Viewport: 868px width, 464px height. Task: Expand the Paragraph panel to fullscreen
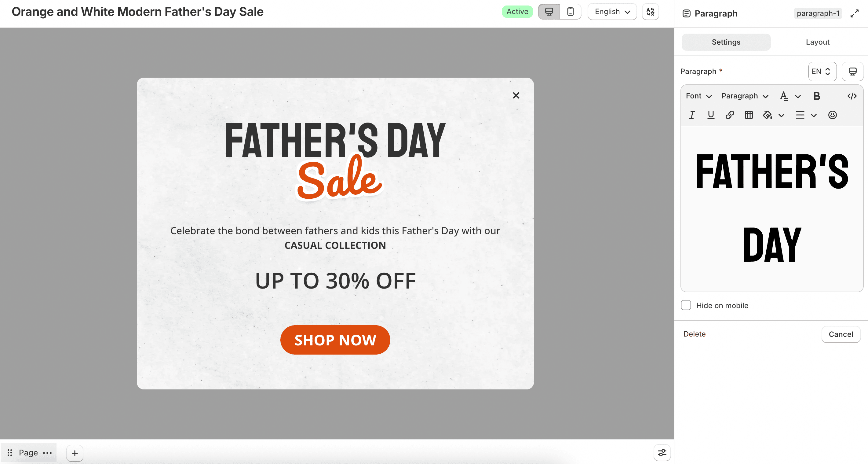854,13
